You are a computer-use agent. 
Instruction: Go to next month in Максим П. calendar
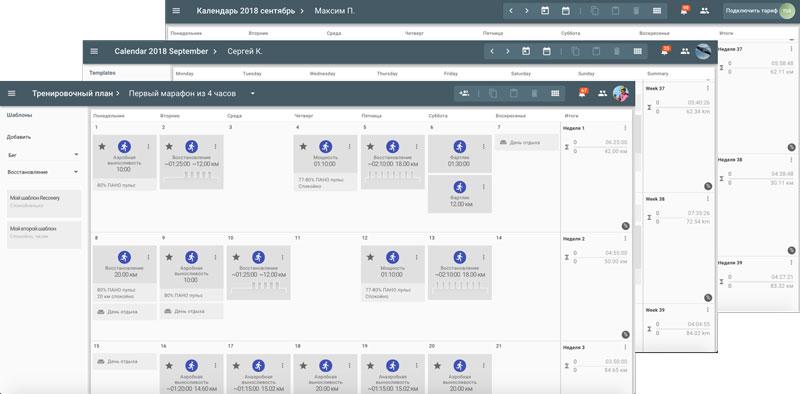(x=527, y=11)
